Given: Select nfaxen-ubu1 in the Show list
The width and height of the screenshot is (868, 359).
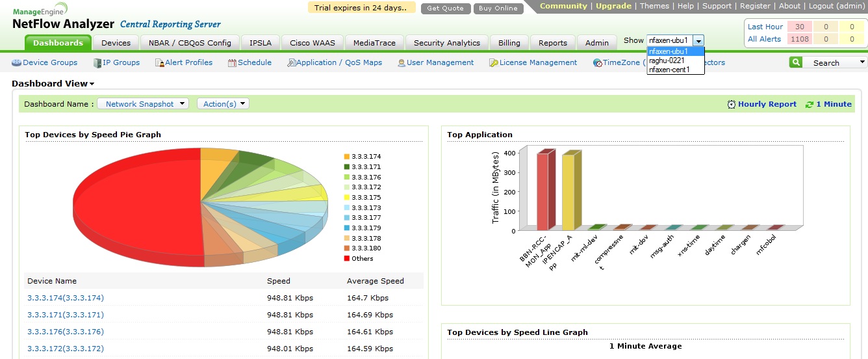Looking at the screenshot, I should click(x=676, y=51).
